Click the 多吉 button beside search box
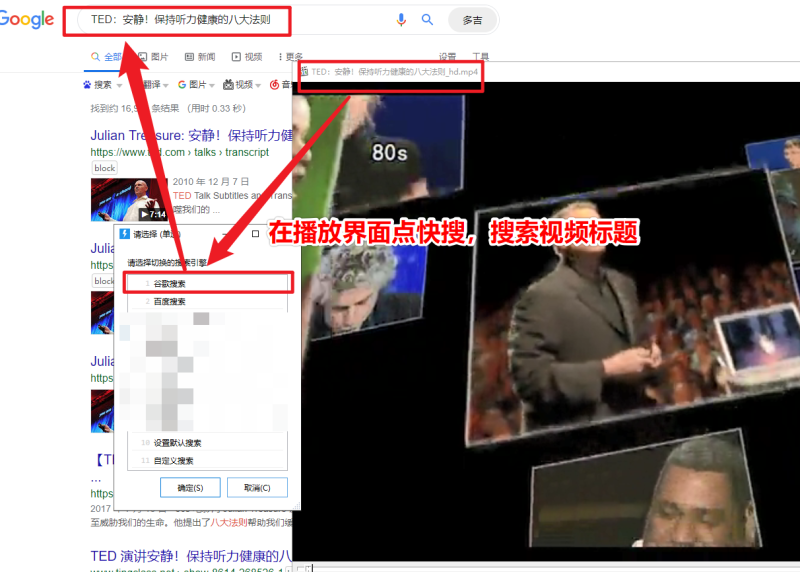 472,20
